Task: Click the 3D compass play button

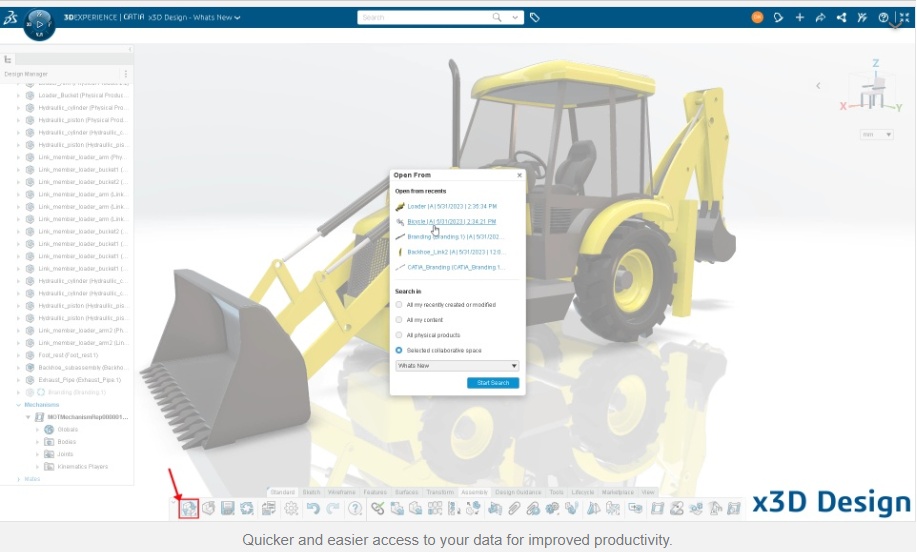Action: tap(39, 25)
